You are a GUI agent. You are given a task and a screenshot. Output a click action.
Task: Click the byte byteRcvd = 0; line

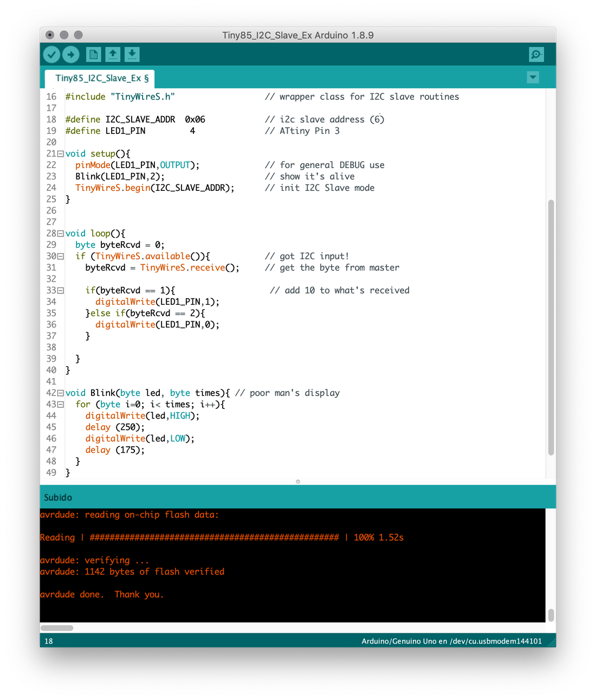120,245
